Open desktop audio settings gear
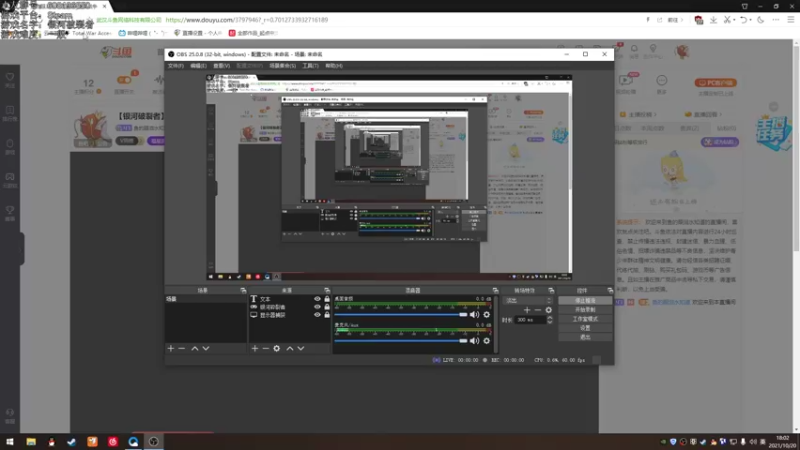 tap(487, 315)
